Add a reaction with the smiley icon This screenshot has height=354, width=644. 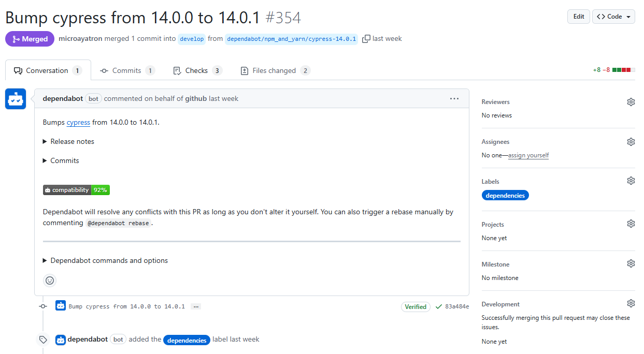(x=50, y=281)
